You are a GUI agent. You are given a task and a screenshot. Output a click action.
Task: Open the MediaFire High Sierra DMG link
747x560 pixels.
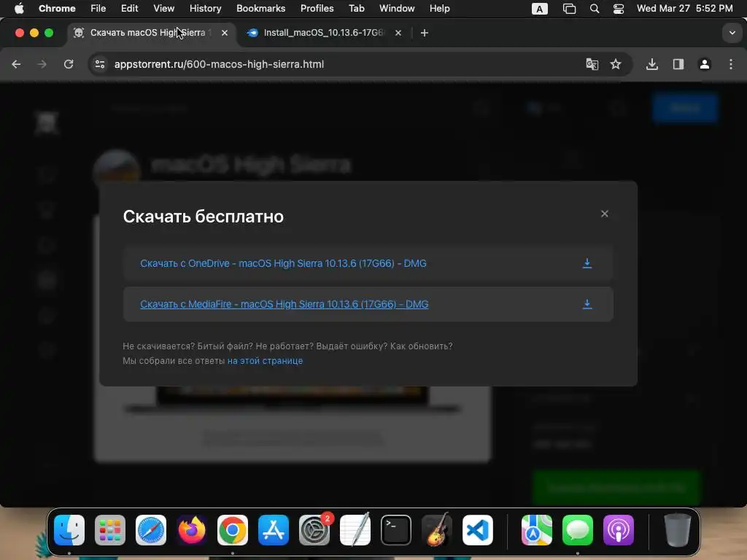284,304
